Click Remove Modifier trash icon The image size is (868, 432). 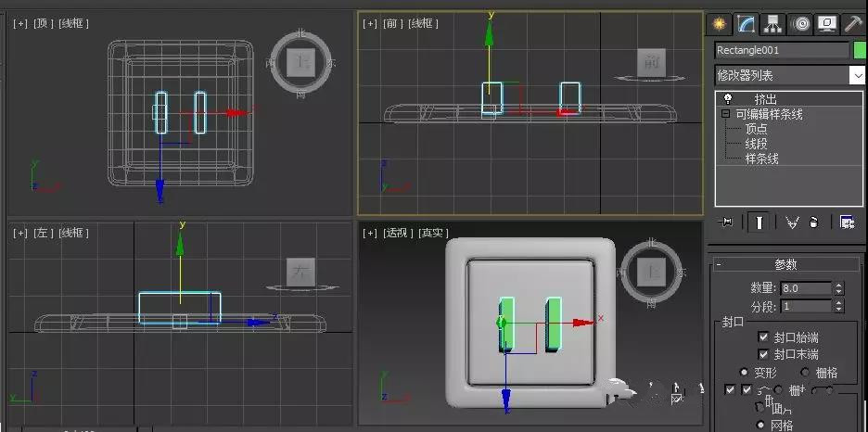click(813, 222)
